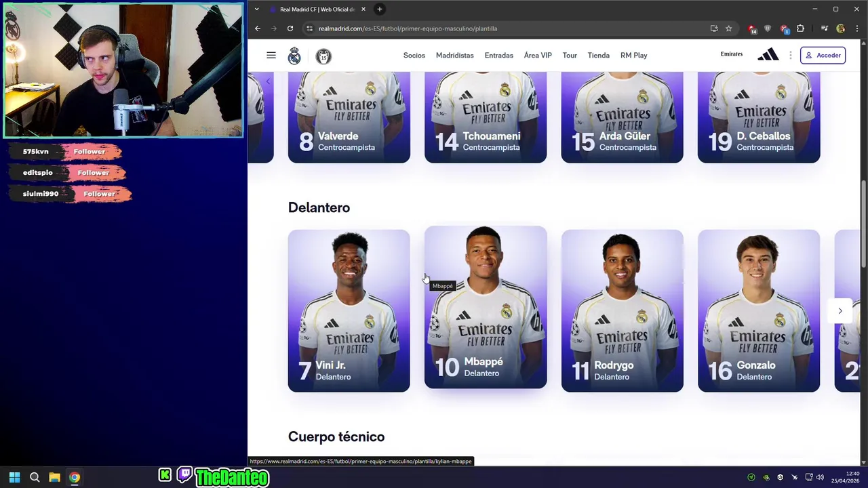868x488 pixels.
Task: Click network icon in system tray
Action: pos(809,477)
